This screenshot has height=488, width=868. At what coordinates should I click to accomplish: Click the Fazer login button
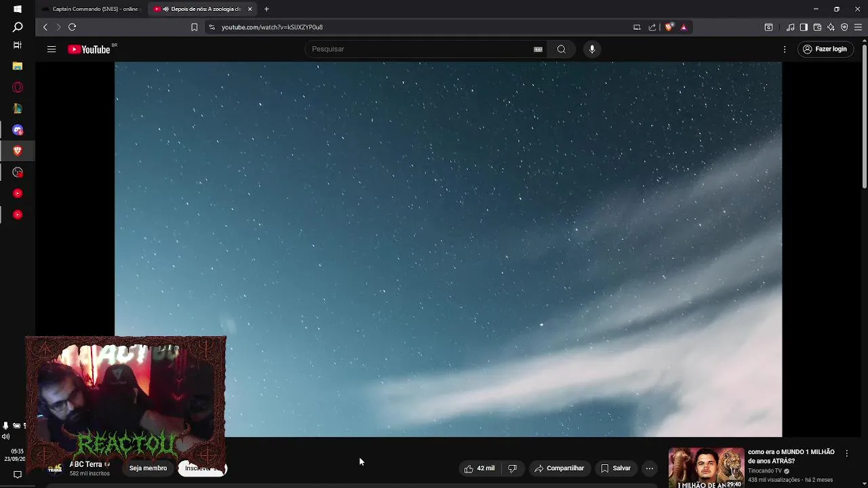[x=825, y=49]
